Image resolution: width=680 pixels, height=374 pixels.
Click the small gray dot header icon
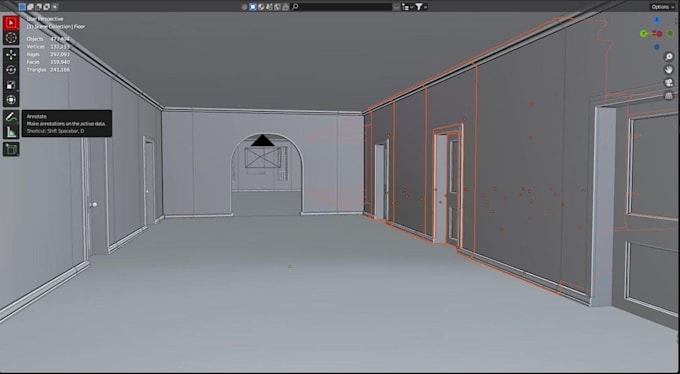point(244,7)
